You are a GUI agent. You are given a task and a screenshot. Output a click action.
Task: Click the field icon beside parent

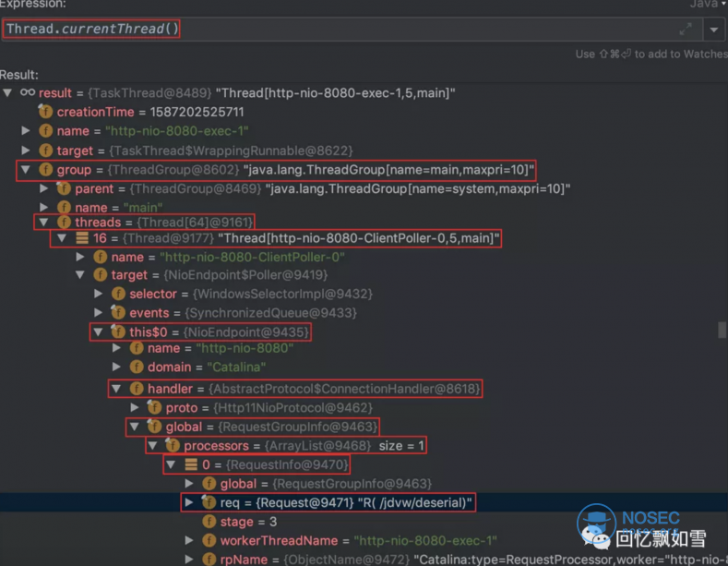click(x=64, y=188)
